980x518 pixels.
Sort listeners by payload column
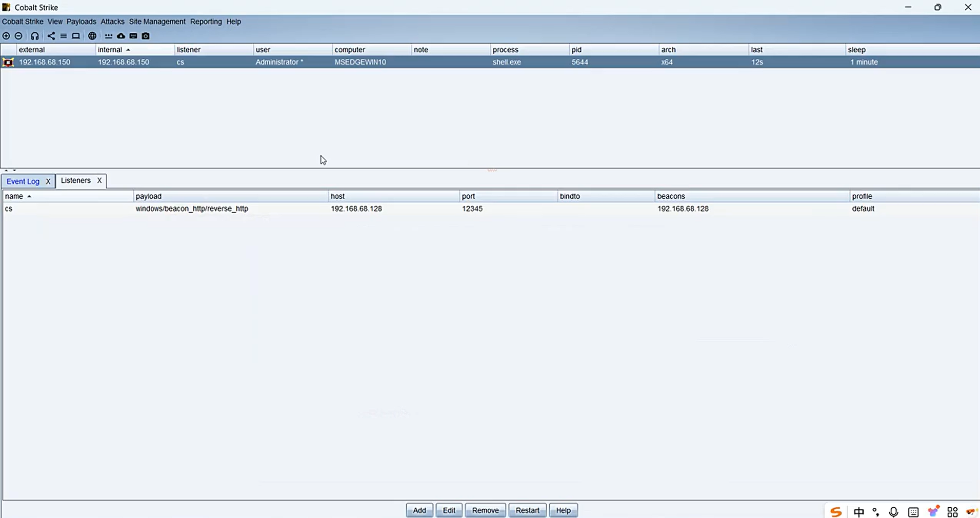(x=231, y=196)
